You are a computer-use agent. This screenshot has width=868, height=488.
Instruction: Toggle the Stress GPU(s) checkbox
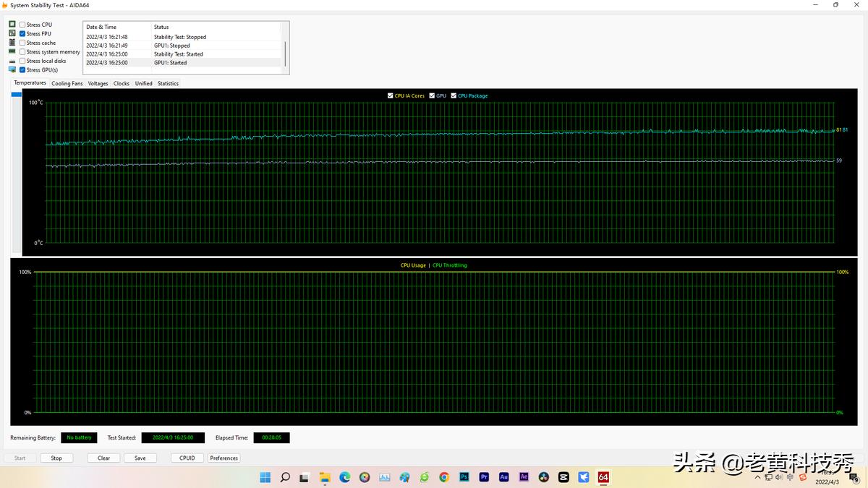point(22,70)
